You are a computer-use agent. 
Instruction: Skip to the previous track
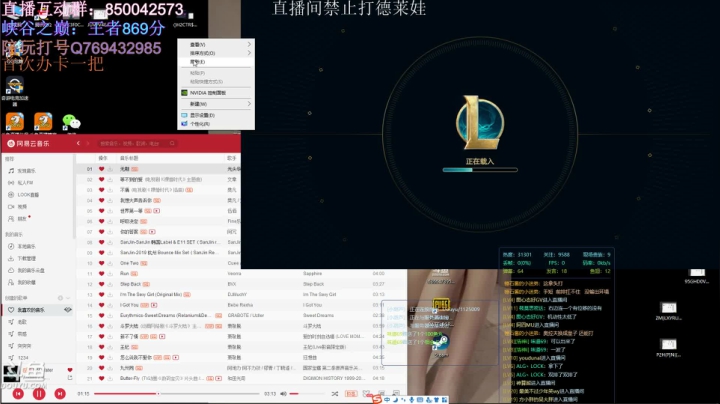pos(18,394)
